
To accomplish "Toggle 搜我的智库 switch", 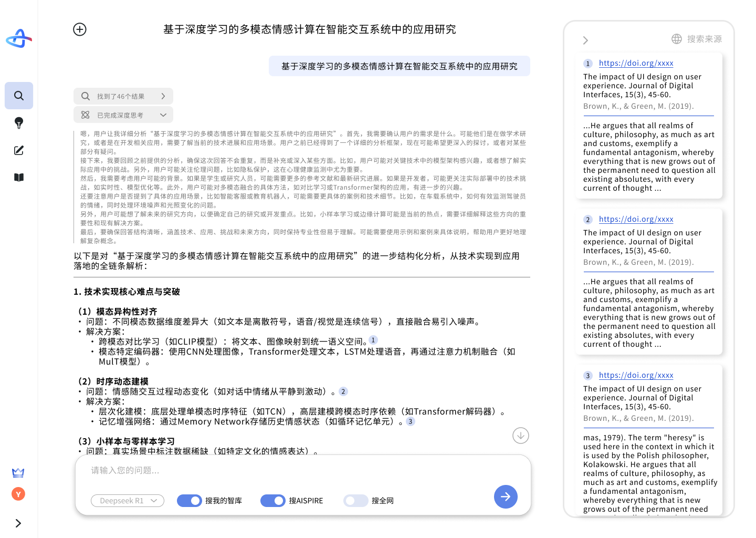I will tap(190, 501).
